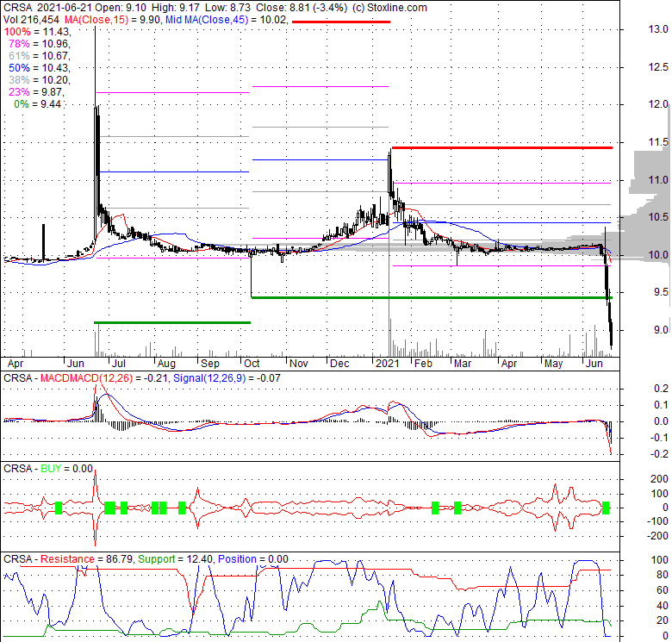This screenshot has width=672, height=642.
Task: Click the Support = 12.40 legend
Action: click(x=175, y=559)
